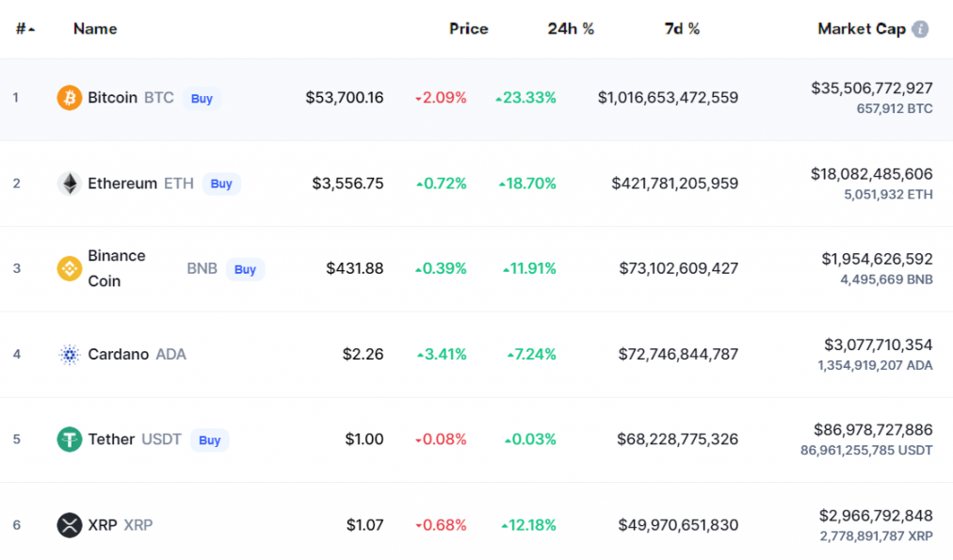This screenshot has width=953, height=560.
Task: Click Binance Coin's 0.39% change value
Action: (442, 268)
